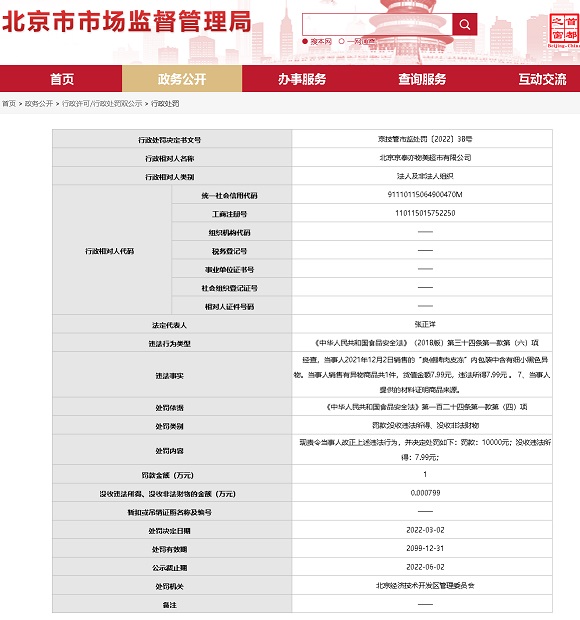Click the 行政处罚 breadcrumb item
580x620 pixels.
click(x=165, y=104)
